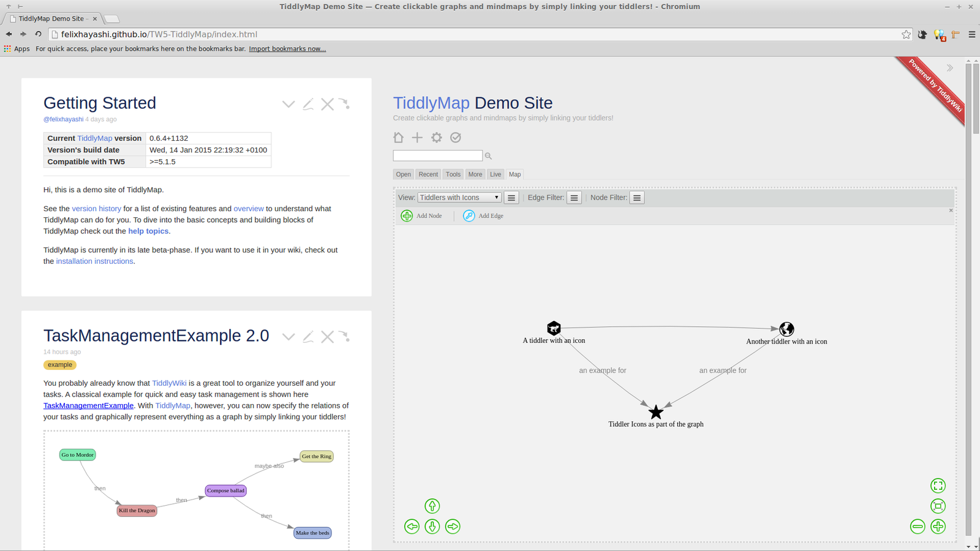Close other tiddlers from Getting Started
This screenshot has width=980, height=551.
point(344,104)
